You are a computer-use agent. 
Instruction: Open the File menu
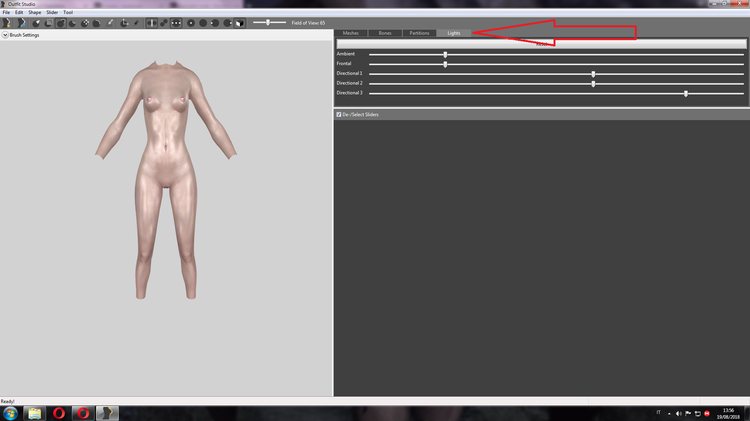point(6,12)
